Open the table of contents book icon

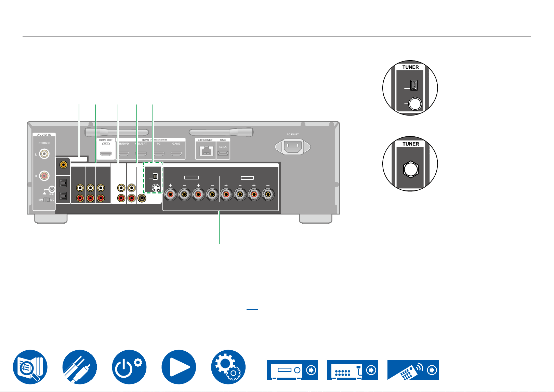tap(30, 367)
